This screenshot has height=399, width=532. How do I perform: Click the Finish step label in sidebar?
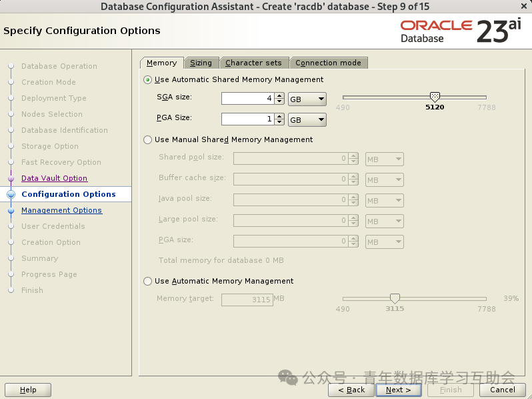point(32,290)
